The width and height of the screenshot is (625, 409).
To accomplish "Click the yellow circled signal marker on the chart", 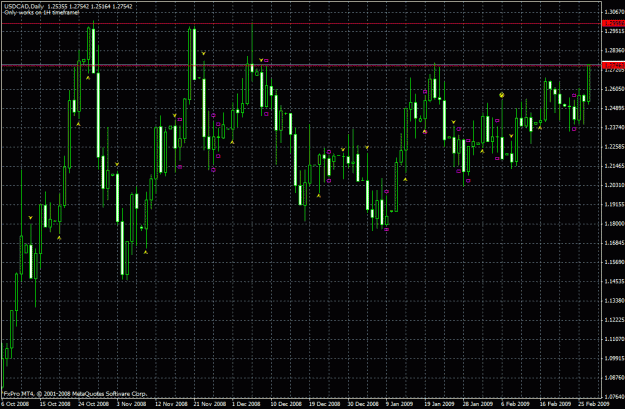I will pos(502,95).
